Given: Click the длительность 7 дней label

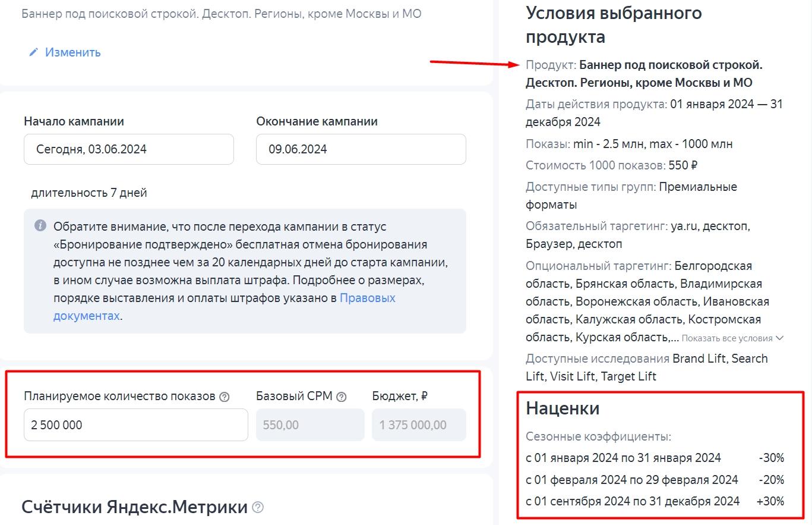Looking at the screenshot, I should point(89,193).
